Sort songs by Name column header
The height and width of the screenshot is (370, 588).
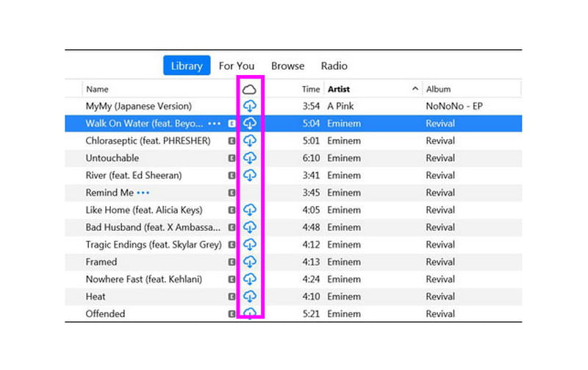click(97, 89)
